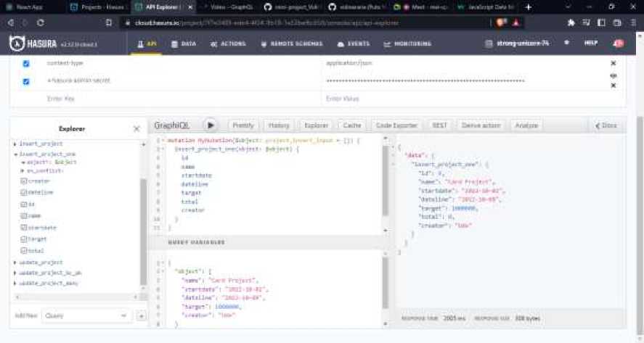The width and height of the screenshot is (644, 343).
Task: Open the Docs panel button
Action: pos(605,125)
